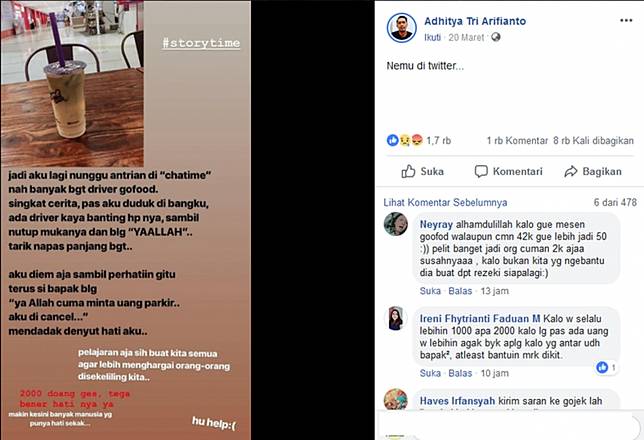Expand Lihat Komentar Sebelumnya

pos(445,203)
